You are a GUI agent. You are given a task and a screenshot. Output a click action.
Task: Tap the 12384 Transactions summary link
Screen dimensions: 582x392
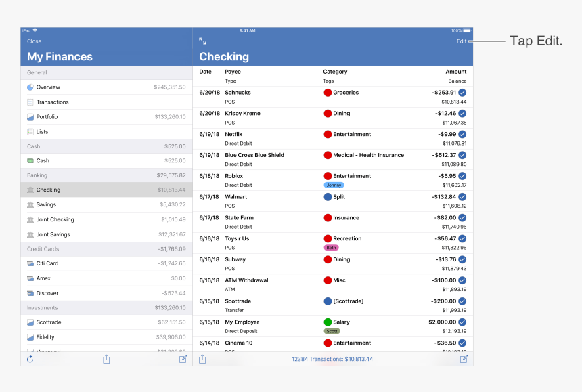[333, 359]
